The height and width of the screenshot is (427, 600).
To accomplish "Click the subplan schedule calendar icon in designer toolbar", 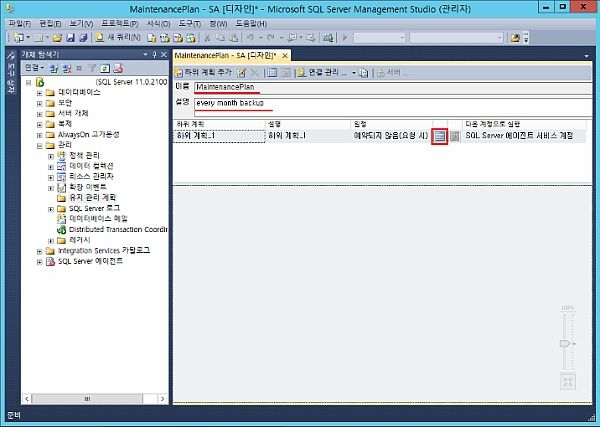I will pyautogui.click(x=272, y=73).
